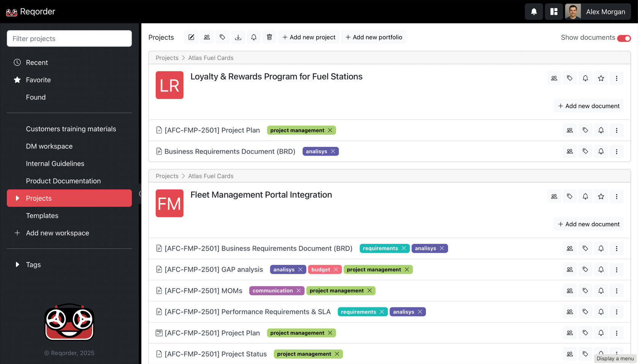The height and width of the screenshot is (364, 638).
Task: Click the bell icon in the Projects toolbar
Action: click(254, 37)
